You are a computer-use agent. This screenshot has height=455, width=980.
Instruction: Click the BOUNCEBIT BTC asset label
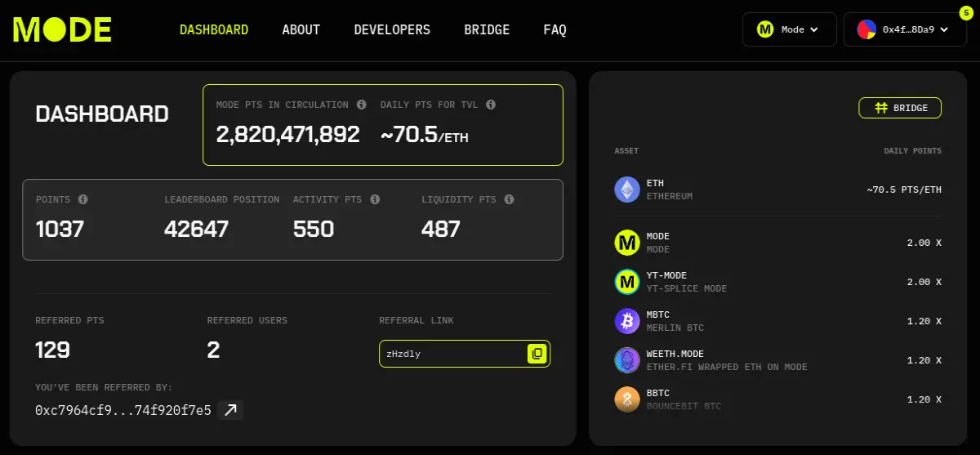(x=683, y=406)
